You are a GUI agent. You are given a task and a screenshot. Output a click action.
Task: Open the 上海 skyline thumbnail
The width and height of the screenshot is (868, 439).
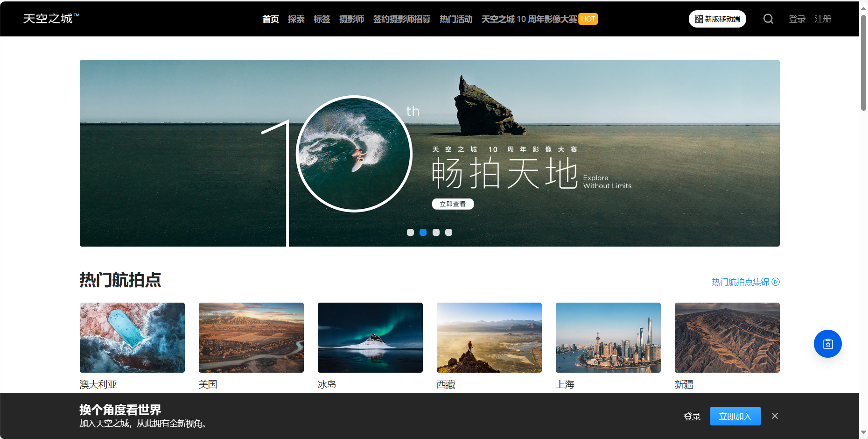point(608,338)
